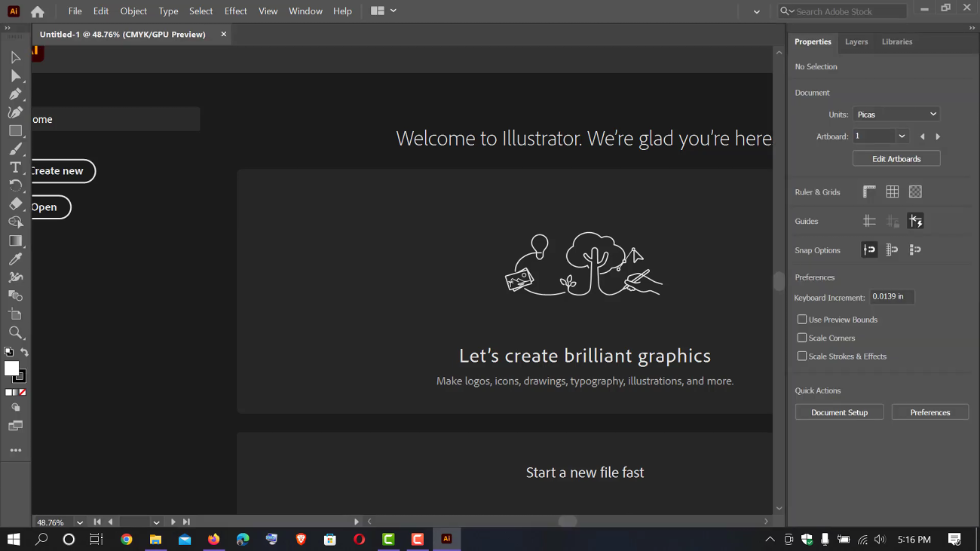
Task: Open the Object menu
Action: point(133,11)
